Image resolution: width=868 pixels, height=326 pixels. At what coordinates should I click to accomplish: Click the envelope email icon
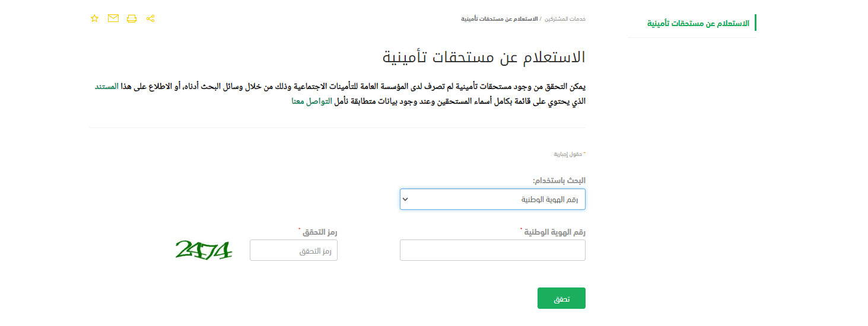[x=113, y=18]
